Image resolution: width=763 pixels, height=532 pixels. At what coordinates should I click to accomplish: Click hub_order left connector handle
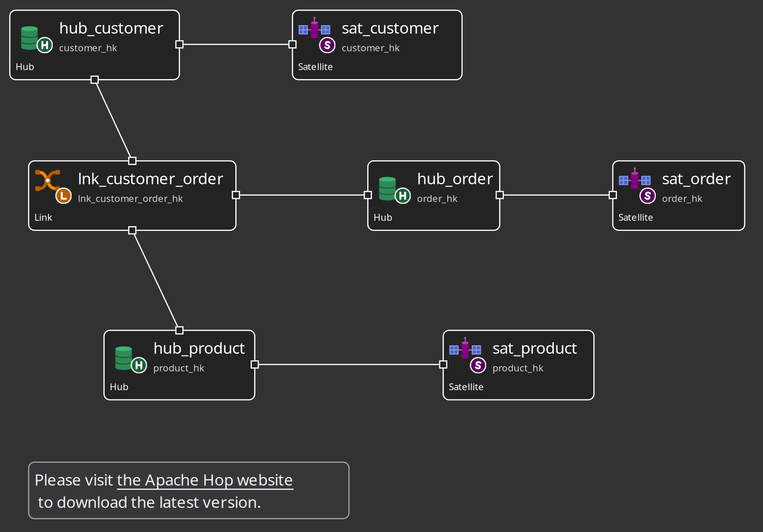click(368, 195)
